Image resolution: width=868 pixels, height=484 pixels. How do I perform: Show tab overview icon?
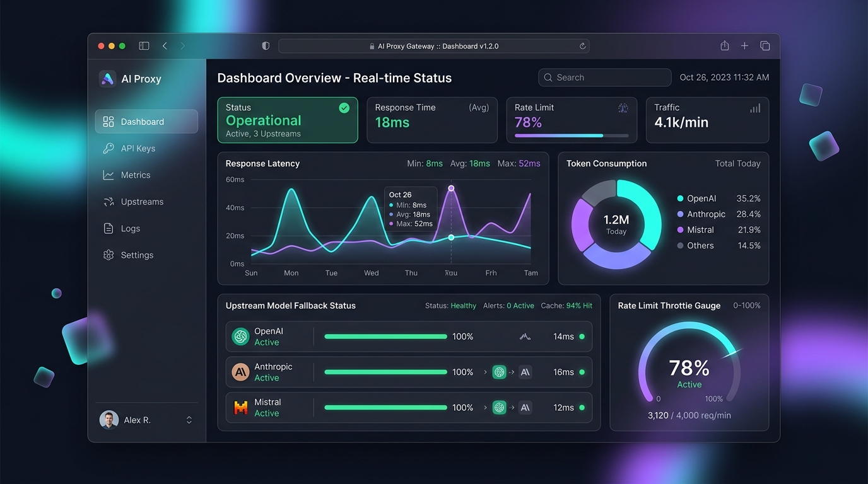click(x=765, y=46)
